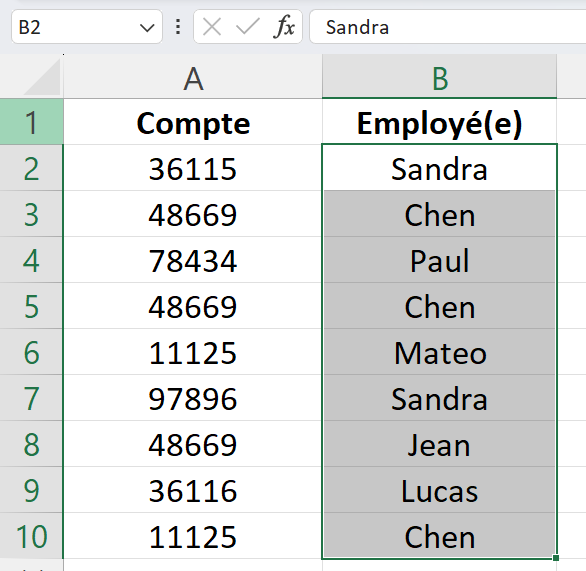
Task: Open the Name Box dropdown arrow
Action: coord(147,28)
